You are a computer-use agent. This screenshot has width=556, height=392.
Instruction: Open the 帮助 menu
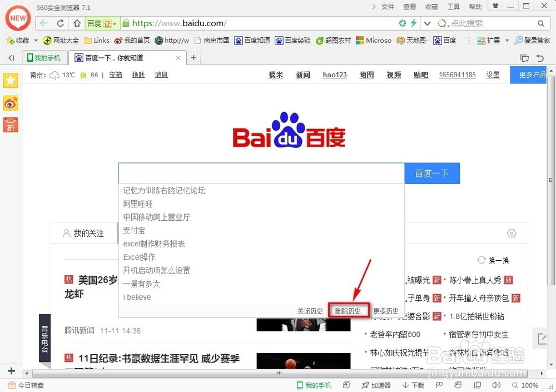tap(475, 7)
